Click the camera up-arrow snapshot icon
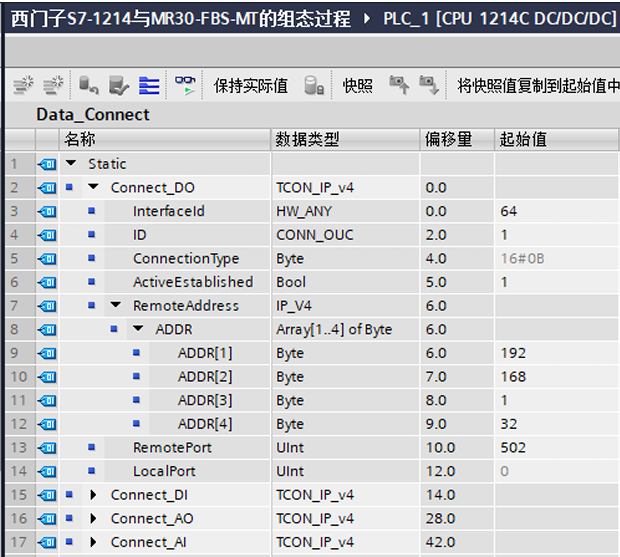620x557 pixels. [399, 85]
